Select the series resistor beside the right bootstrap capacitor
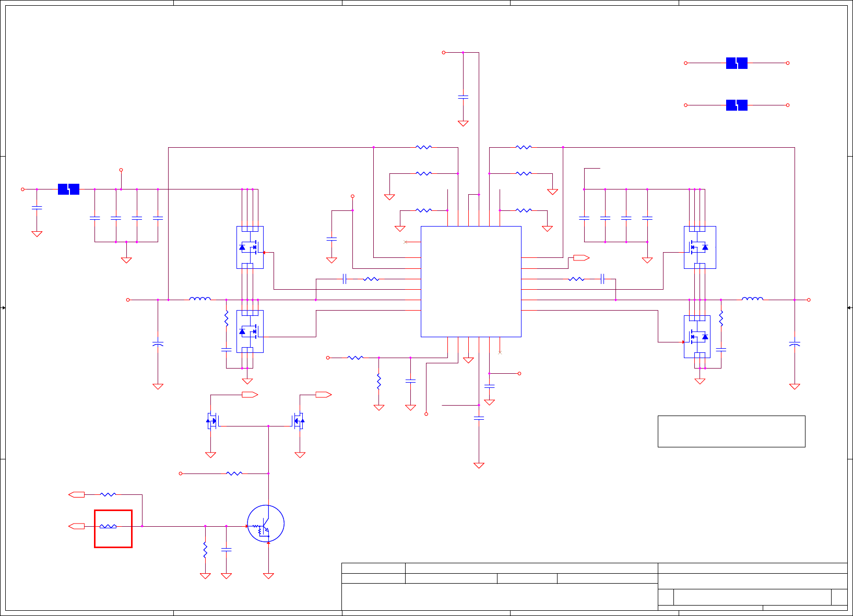The image size is (853, 616). click(576, 279)
